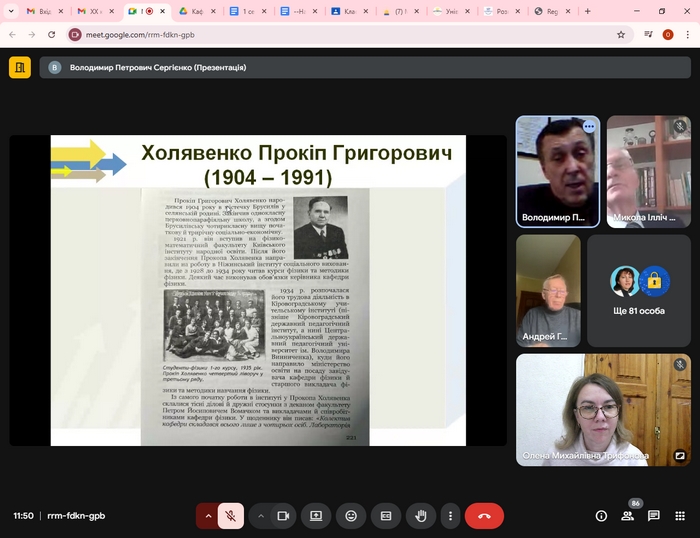The height and width of the screenshot is (538, 700).
Task: Open a new browser tab
Action: point(587,11)
